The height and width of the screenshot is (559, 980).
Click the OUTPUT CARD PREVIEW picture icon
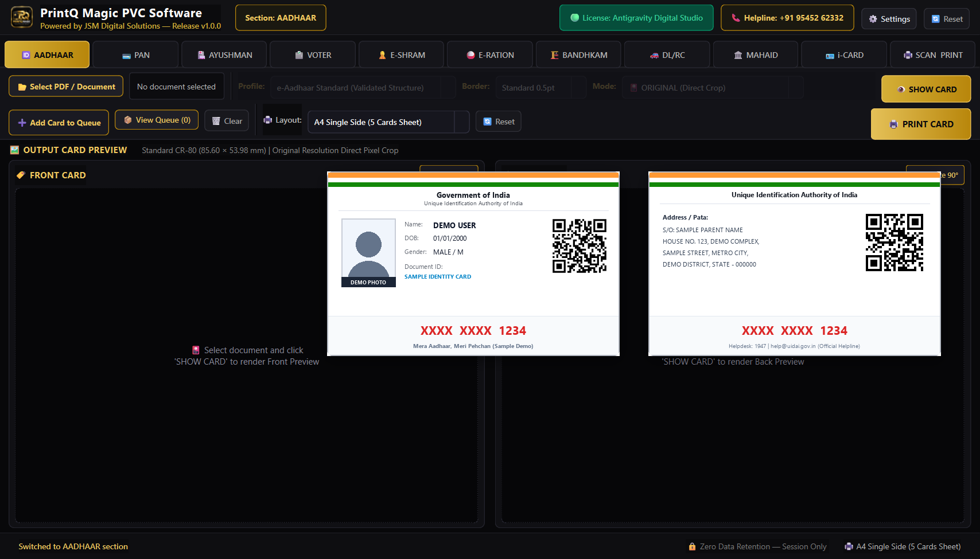(15, 150)
